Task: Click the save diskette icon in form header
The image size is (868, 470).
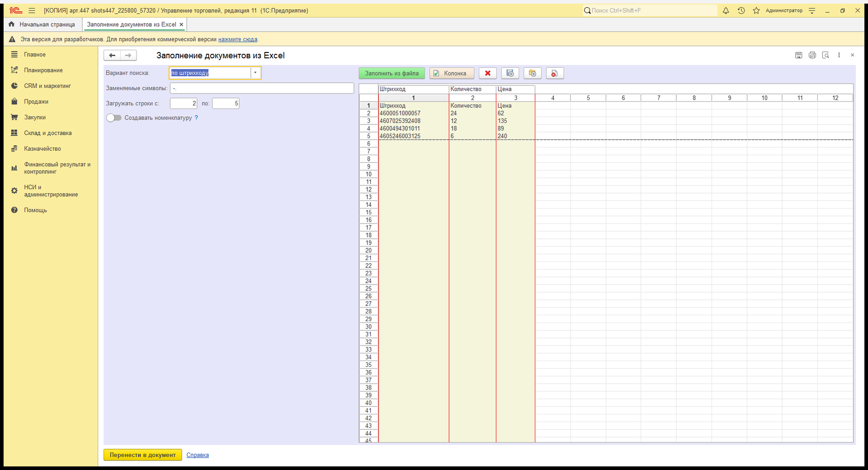Action: tap(799, 55)
